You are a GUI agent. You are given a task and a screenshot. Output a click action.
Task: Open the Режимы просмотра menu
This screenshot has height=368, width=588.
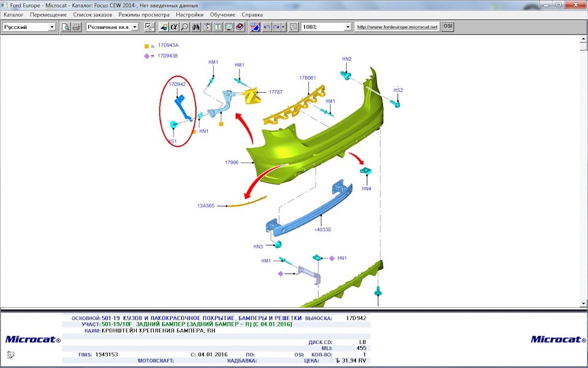[144, 15]
